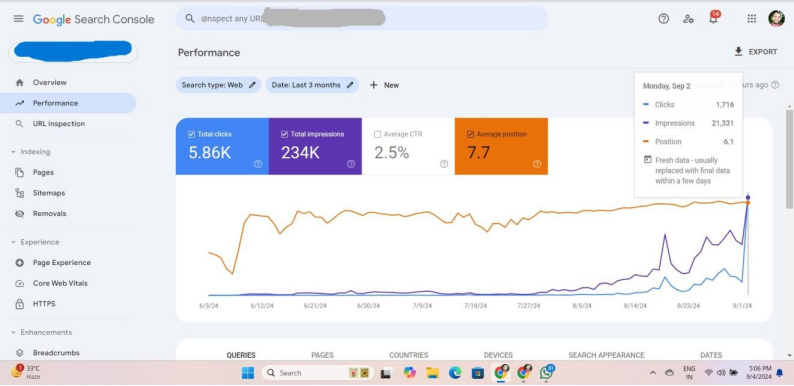
Task: Click help icon on Average CTR card
Action: [x=444, y=164]
